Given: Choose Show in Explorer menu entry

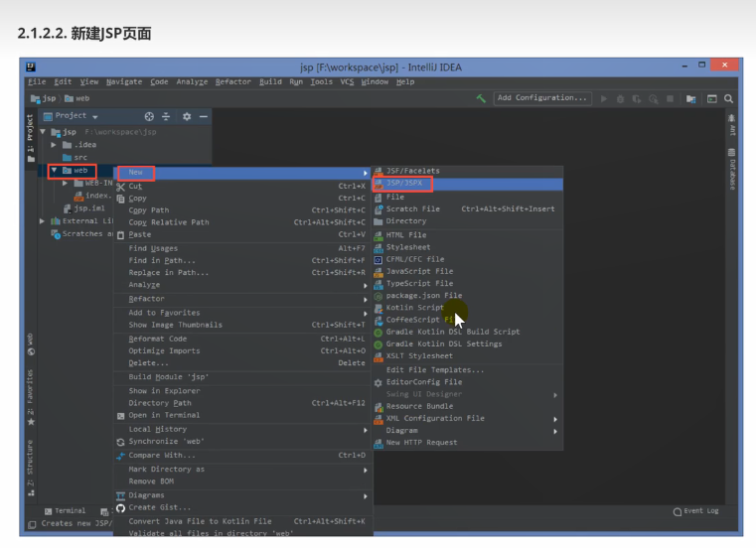Looking at the screenshot, I should pos(243,391).
